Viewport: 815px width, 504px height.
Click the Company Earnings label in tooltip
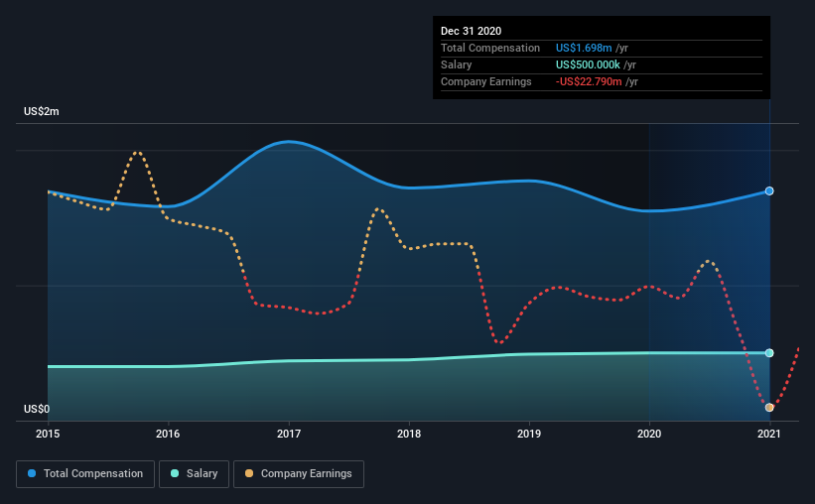pyautogui.click(x=486, y=81)
